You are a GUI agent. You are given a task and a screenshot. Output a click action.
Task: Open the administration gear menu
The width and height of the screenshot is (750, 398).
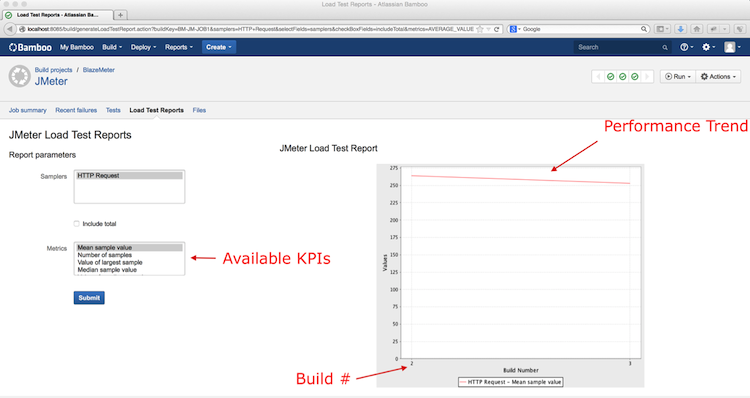[x=708, y=47]
